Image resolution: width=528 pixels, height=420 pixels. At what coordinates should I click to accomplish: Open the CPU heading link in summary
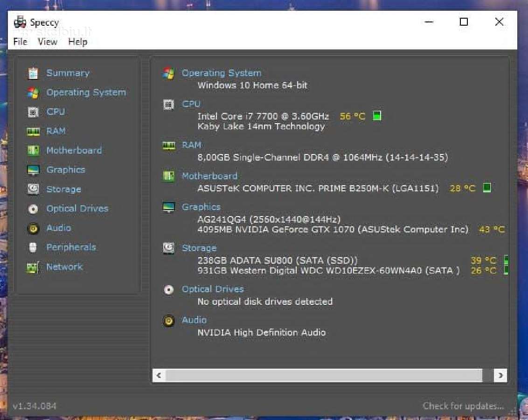(x=191, y=104)
